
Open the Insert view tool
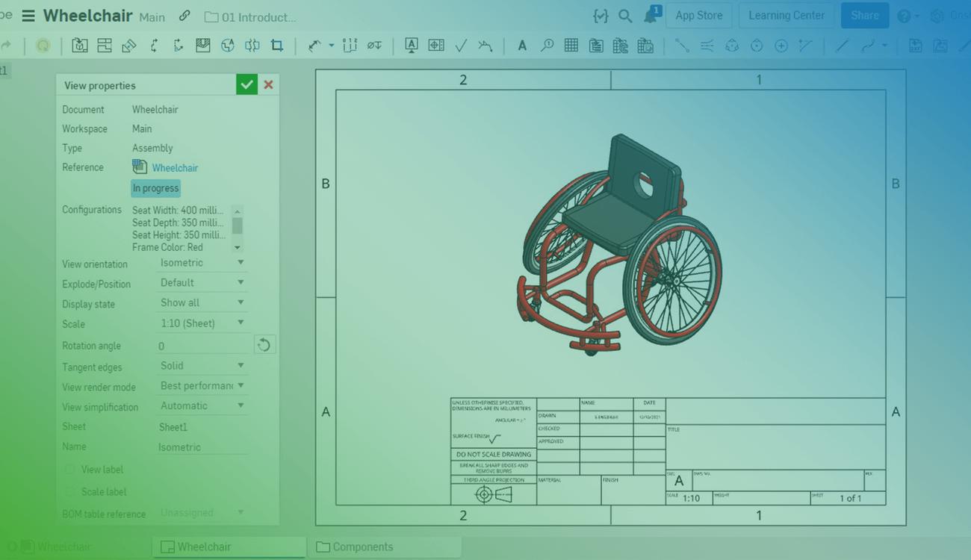tap(79, 46)
